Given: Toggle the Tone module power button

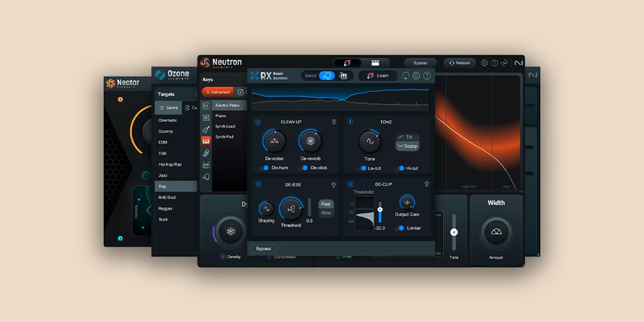Looking at the screenshot, I should [350, 122].
